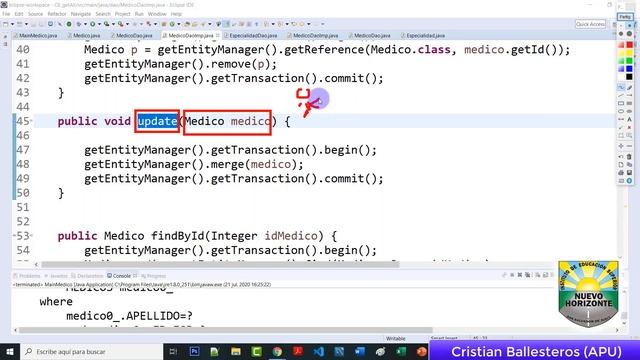Pick the bright yellow color swatch

[629, 52]
